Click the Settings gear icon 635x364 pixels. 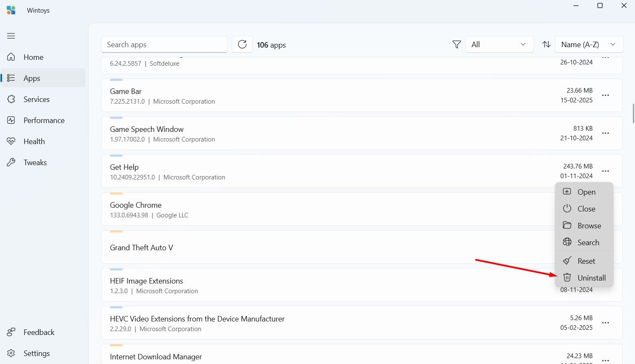(x=11, y=353)
